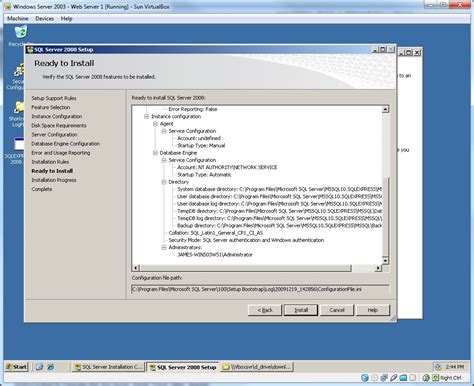
Task: Click the system tray icon beside the clock
Action: [x=438, y=367]
